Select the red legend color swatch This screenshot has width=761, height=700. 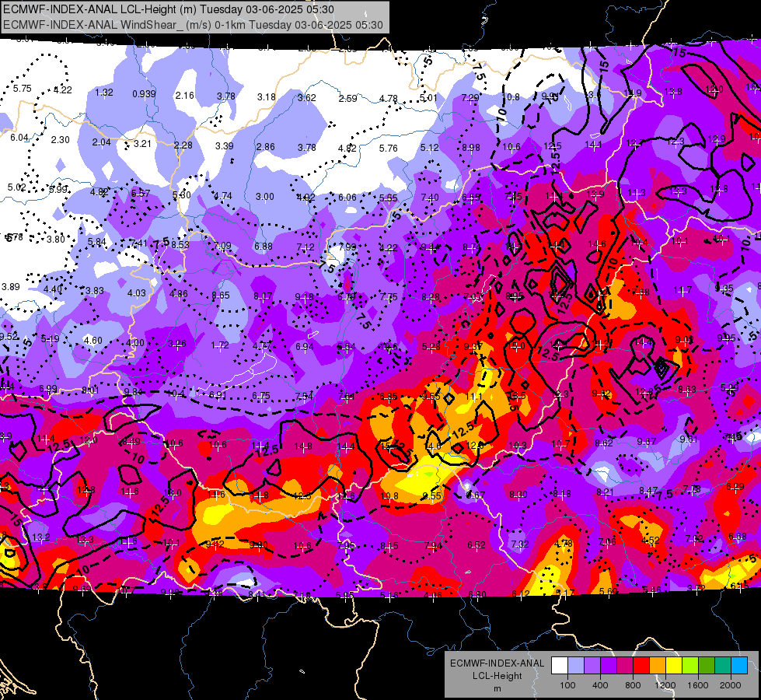point(641,666)
